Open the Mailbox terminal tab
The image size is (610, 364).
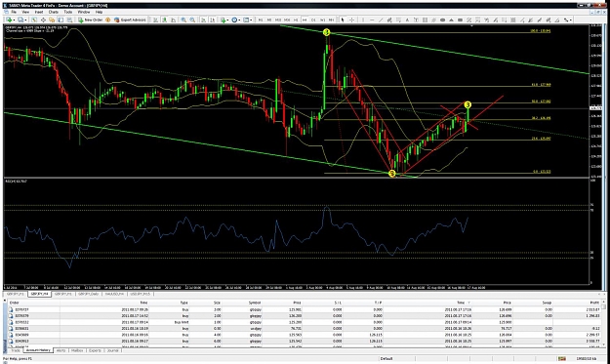(77, 350)
